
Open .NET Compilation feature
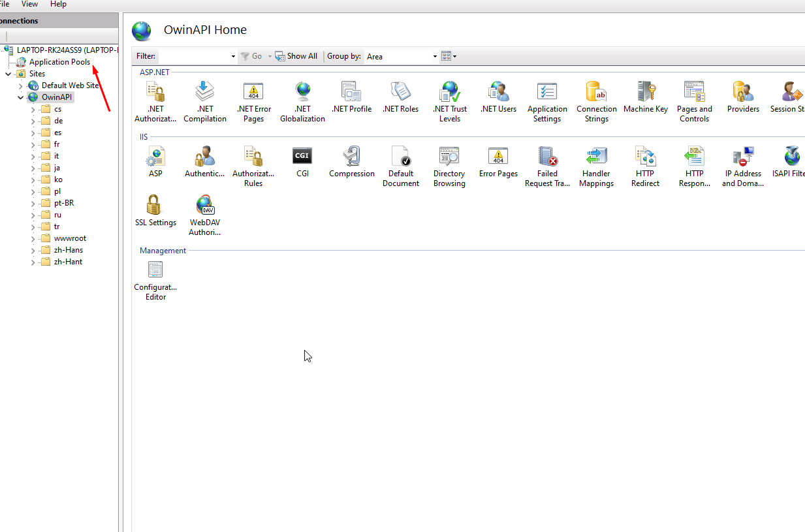pyautogui.click(x=205, y=102)
